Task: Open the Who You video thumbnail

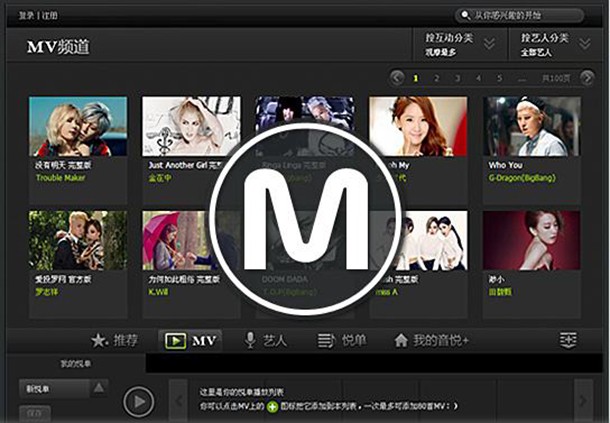Action: point(532,126)
